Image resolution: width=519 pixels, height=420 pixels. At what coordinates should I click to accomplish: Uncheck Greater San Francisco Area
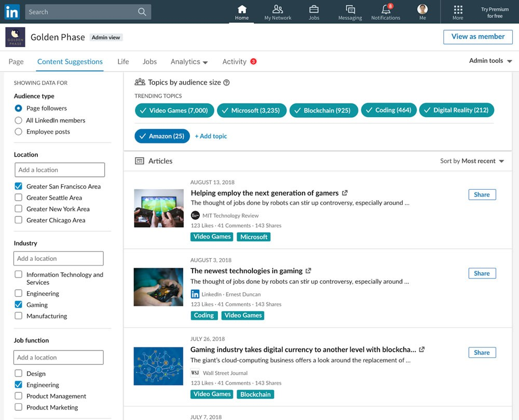pos(19,186)
